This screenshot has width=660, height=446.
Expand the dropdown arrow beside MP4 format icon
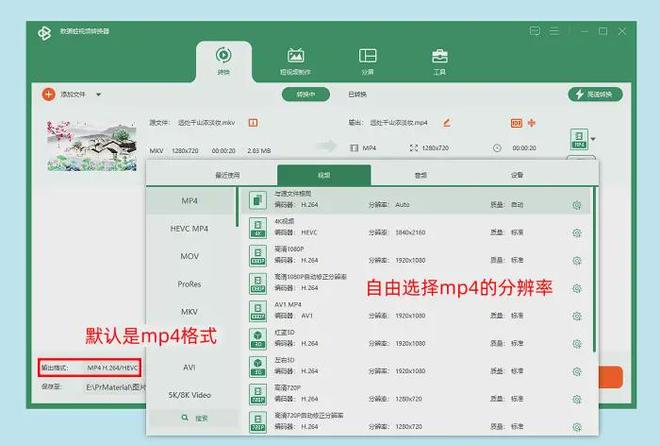click(x=593, y=139)
